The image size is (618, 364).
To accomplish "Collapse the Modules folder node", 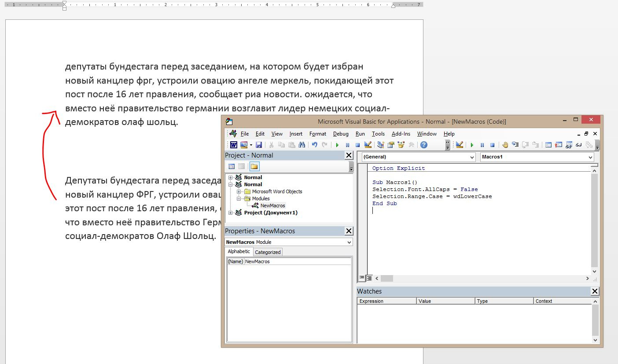I will point(239,199).
